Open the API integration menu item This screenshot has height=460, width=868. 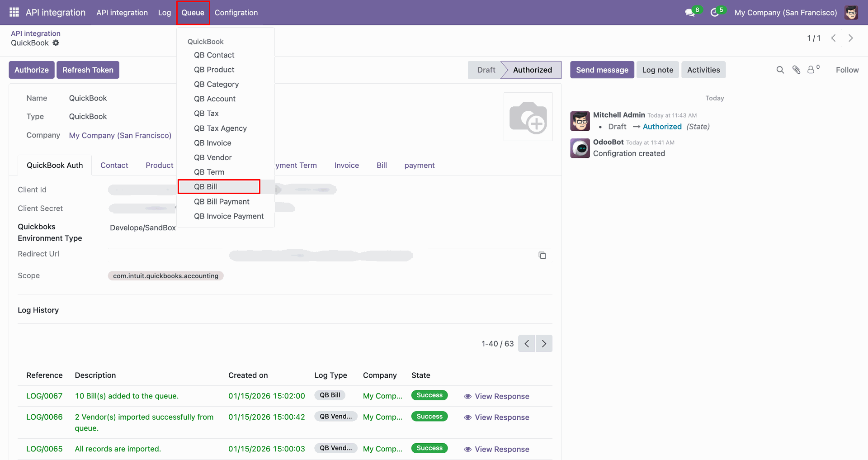(x=122, y=13)
